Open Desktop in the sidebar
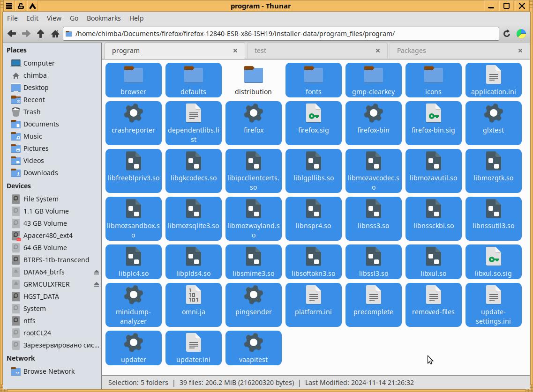The width and height of the screenshot is (533, 392). tap(52, 88)
